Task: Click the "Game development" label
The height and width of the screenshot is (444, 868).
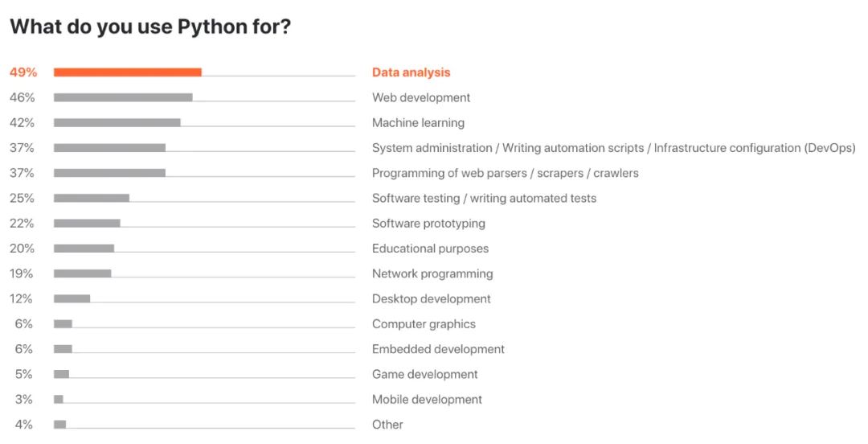Action: tap(424, 374)
